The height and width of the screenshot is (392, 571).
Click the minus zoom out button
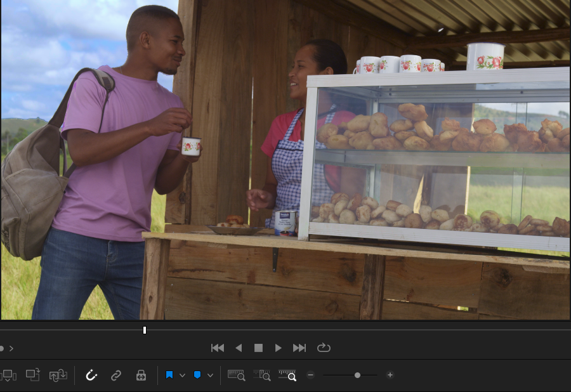310,375
